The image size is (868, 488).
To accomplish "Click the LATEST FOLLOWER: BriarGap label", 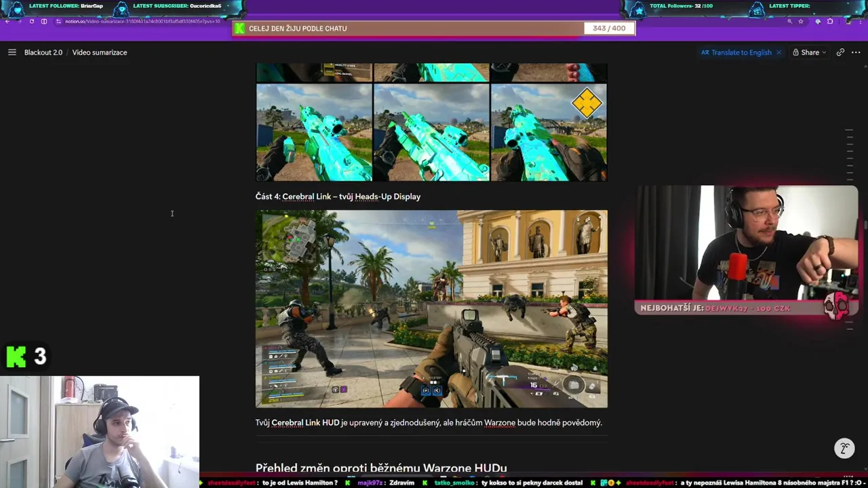I will (x=66, y=6).
